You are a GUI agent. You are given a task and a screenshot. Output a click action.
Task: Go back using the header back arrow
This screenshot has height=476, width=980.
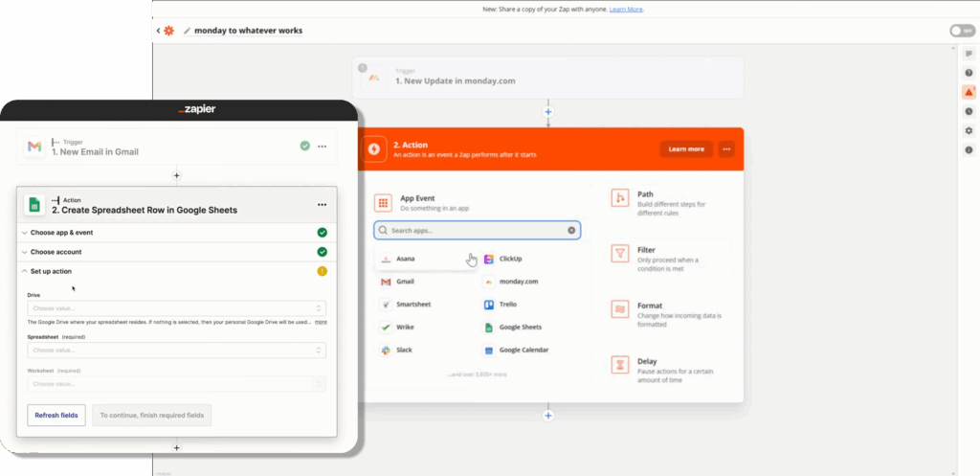pyautogui.click(x=158, y=31)
